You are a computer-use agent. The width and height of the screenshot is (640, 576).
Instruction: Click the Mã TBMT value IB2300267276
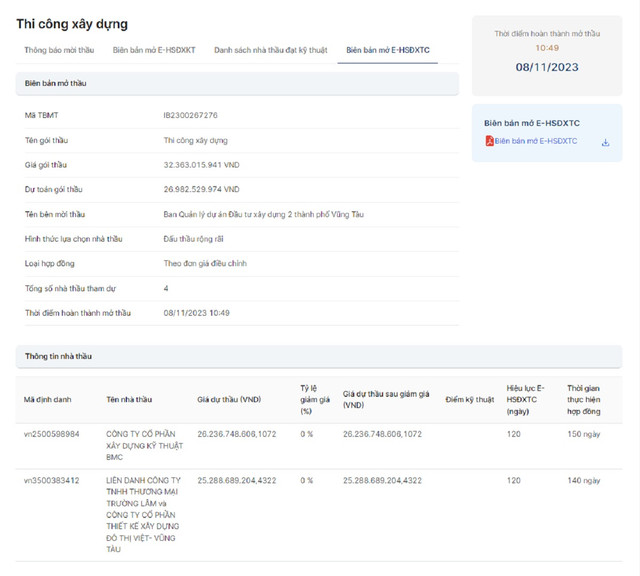[x=190, y=116]
